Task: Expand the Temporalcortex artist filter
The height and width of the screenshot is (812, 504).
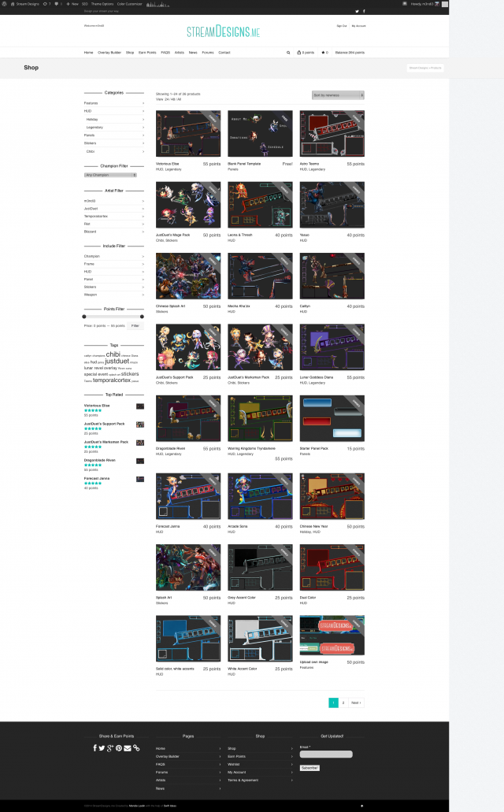Action: 114,216
